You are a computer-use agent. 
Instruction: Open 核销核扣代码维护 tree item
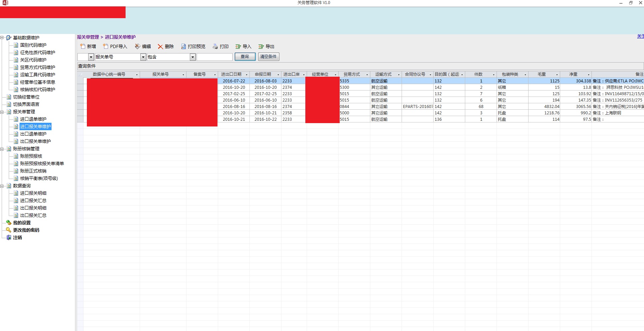(x=37, y=89)
